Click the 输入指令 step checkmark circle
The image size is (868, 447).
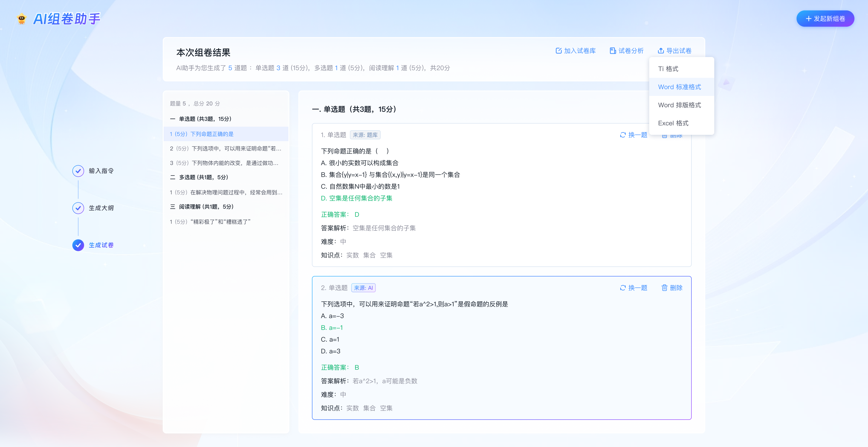[x=78, y=171]
